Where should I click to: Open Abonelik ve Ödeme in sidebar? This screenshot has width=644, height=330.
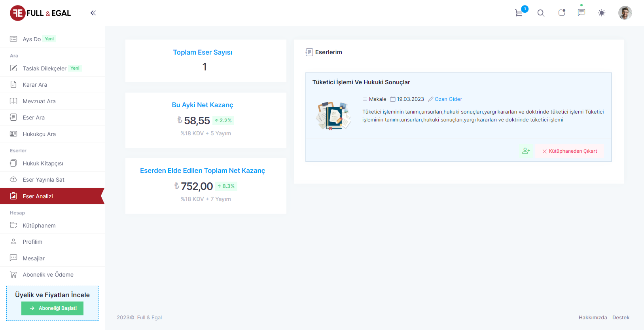(48, 275)
